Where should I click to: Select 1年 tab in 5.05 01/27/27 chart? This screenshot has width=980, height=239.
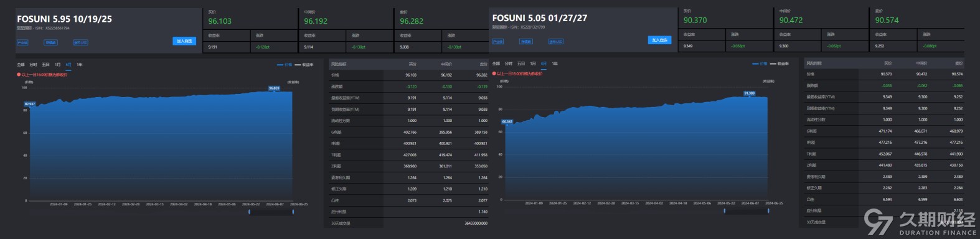pyautogui.click(x=555, y=63)
